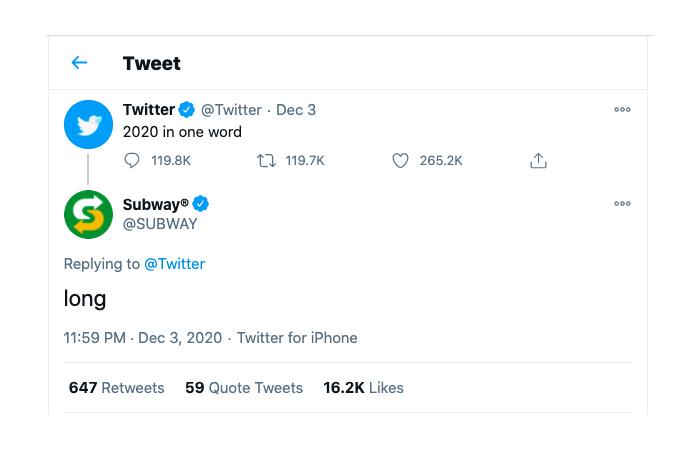Like the '2020 in one word' tweet
Viewport: 700px width, 450px height.
[400, 160]
